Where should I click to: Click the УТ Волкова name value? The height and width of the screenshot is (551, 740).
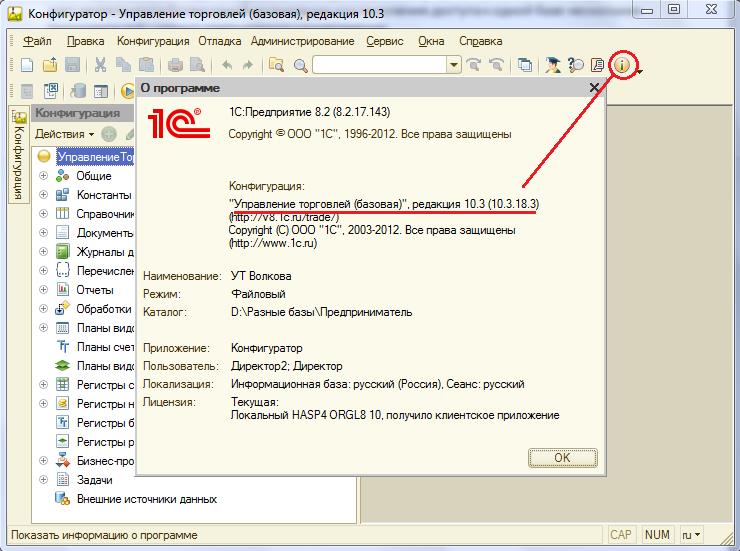pyautogui.click(x=261, y=276)
